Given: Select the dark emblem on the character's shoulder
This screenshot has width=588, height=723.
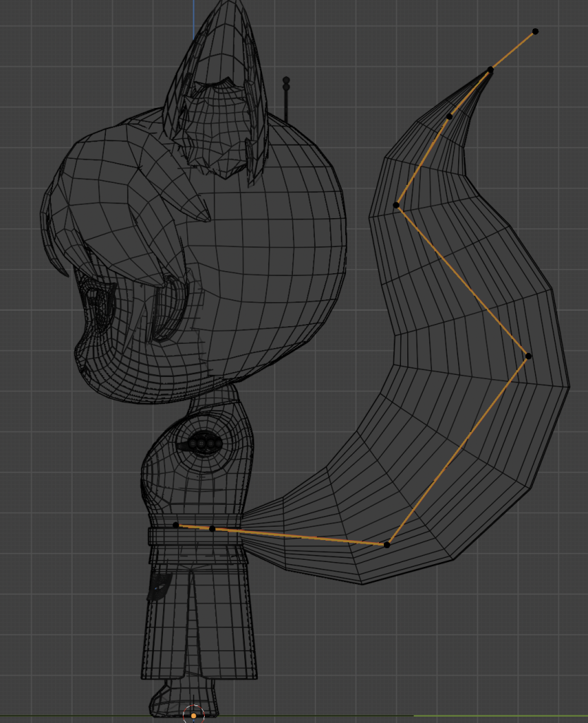Looking at the screenshot, I should pyautogui.click(x=200, y=443).
